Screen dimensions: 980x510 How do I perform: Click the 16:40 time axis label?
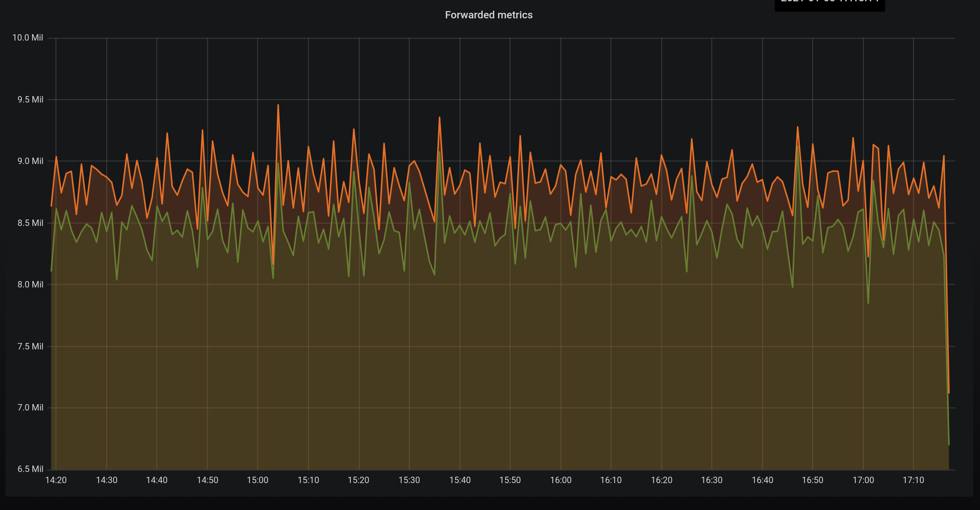click(x=762, y=480)
